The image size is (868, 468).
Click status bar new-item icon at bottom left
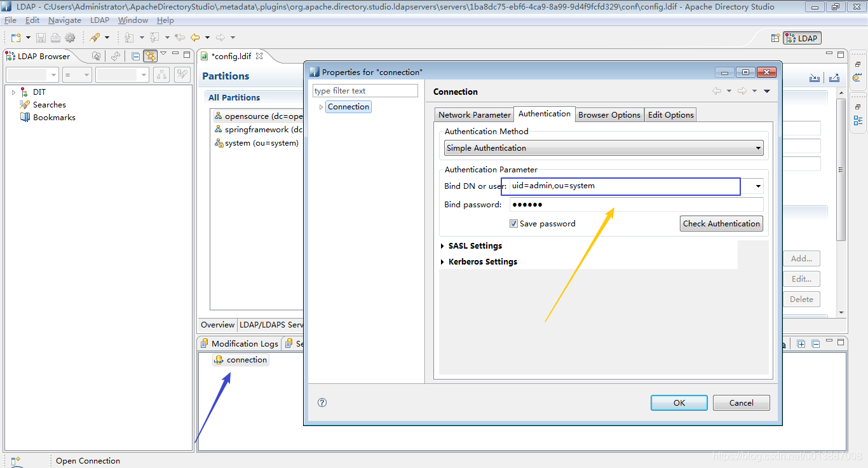click(16, 461)
